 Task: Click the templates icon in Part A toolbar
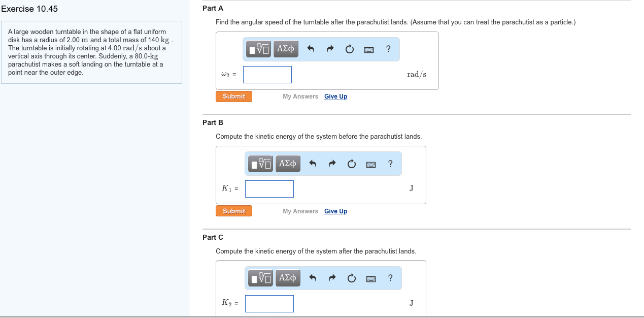(x=259, y=49)
